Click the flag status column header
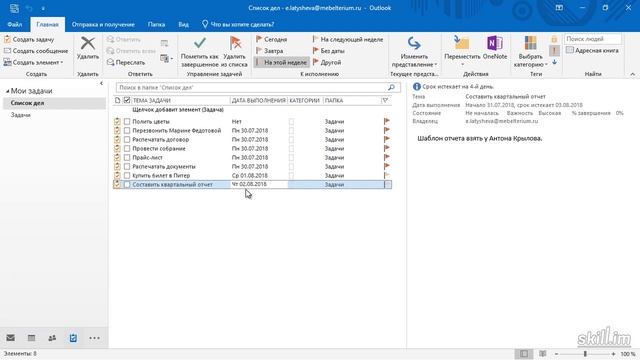 385,100
